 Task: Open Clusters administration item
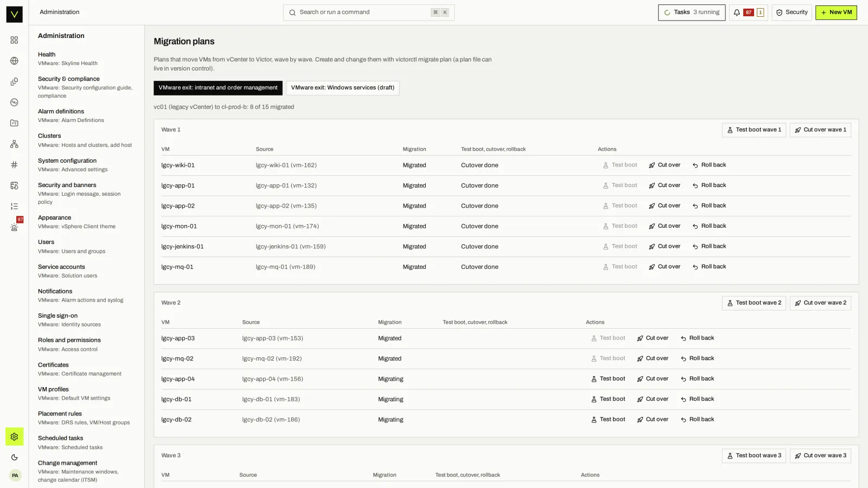[x=86, y=140]
